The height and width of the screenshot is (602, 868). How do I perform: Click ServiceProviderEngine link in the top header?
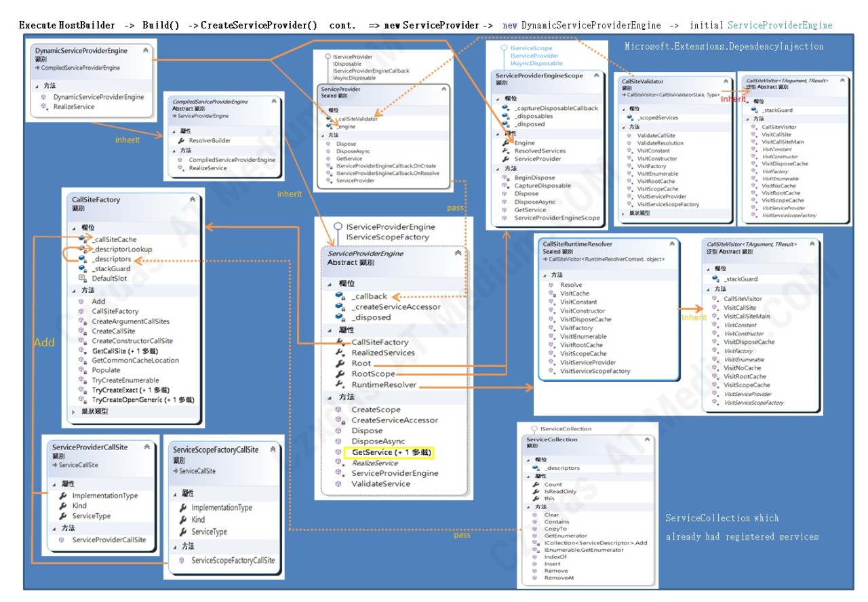pyautogui.click(x=780, y=25)
